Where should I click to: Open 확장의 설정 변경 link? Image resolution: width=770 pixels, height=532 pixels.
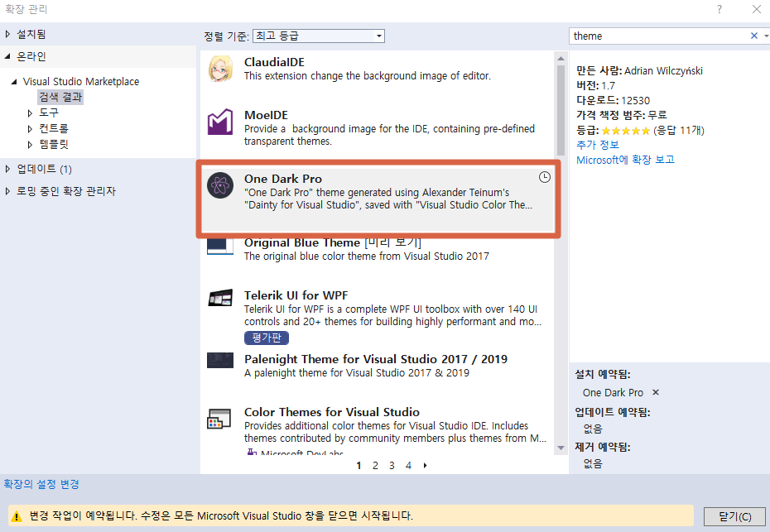(x=41, y=484)
